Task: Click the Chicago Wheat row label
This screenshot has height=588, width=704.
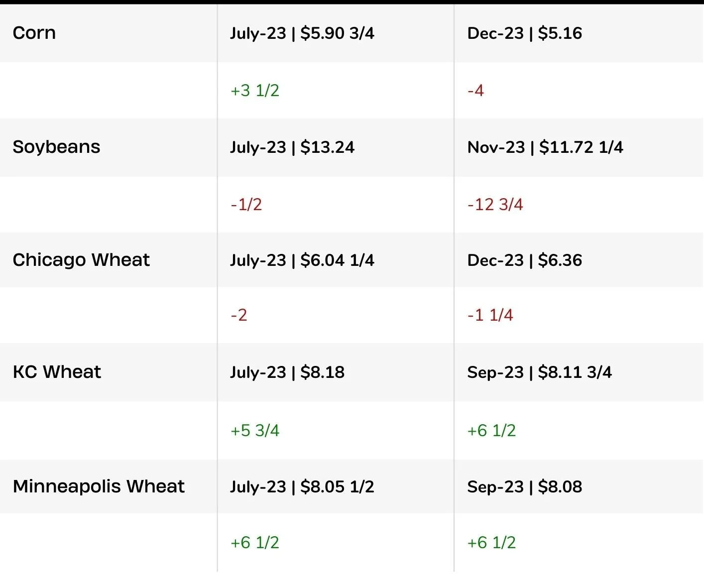Action: click(x=81, y=260)
